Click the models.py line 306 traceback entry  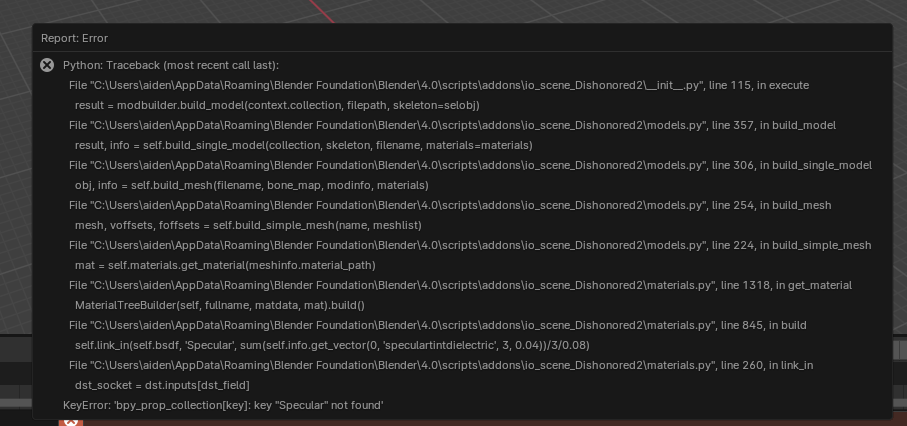point(470,165)
